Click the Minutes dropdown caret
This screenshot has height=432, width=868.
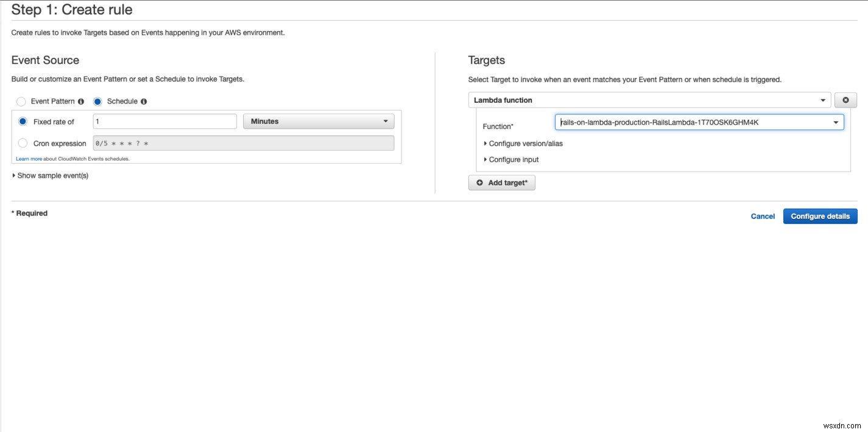(x=385, y=121)
